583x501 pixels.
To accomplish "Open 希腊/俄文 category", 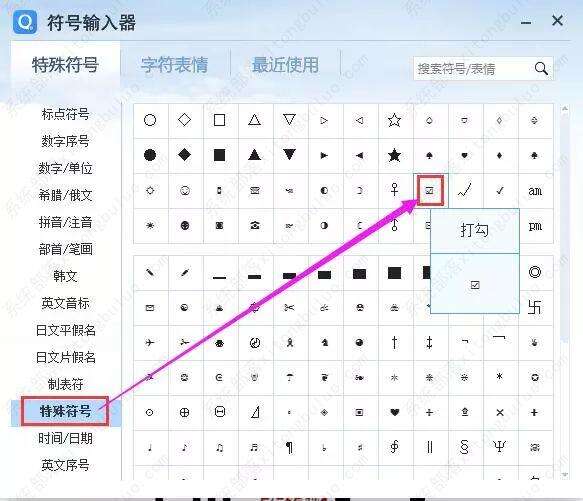I will 65,195.
